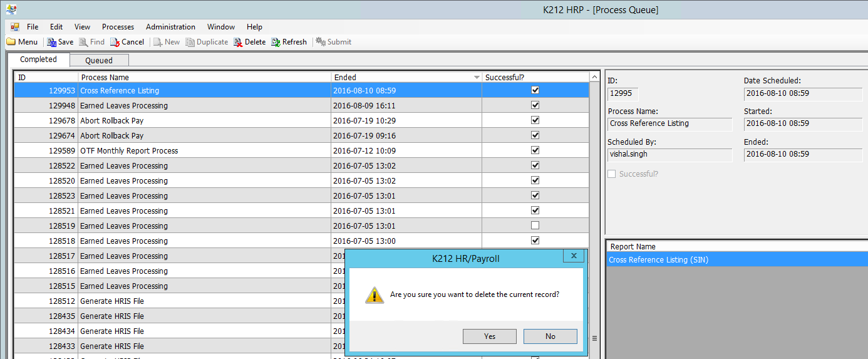The width and height of the screenshot is (868, 359).
Task: Open the Processes menu
Action: 118,27
